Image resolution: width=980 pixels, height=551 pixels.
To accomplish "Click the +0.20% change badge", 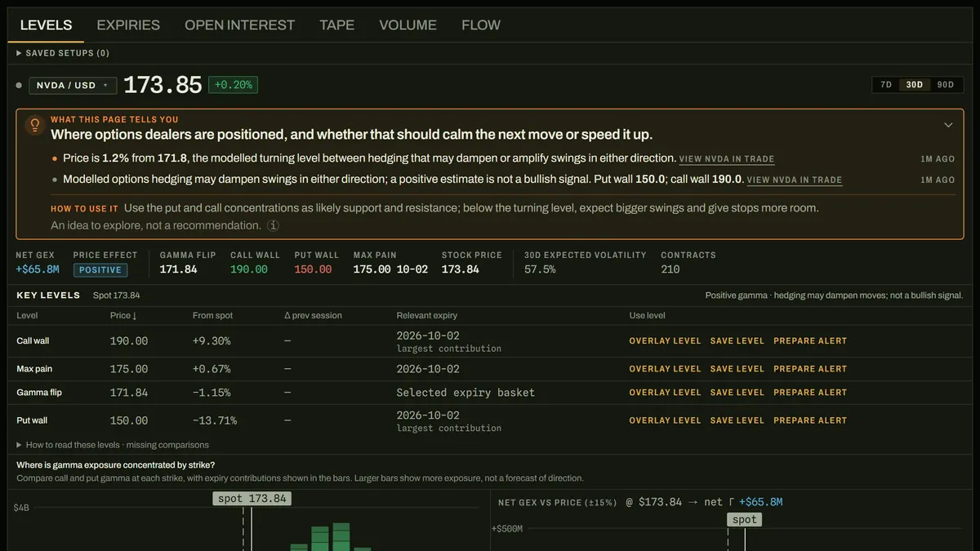I will (x=234, y=85).
